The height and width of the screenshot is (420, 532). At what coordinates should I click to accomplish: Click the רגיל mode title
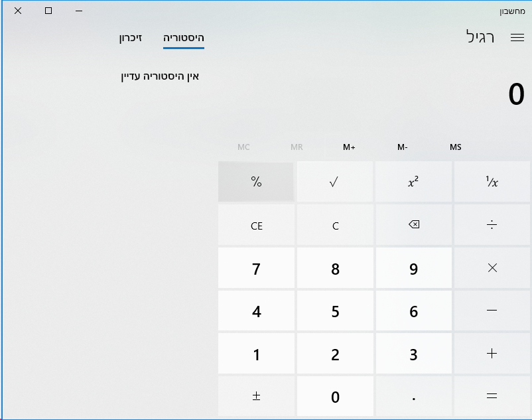click(480, 36)
